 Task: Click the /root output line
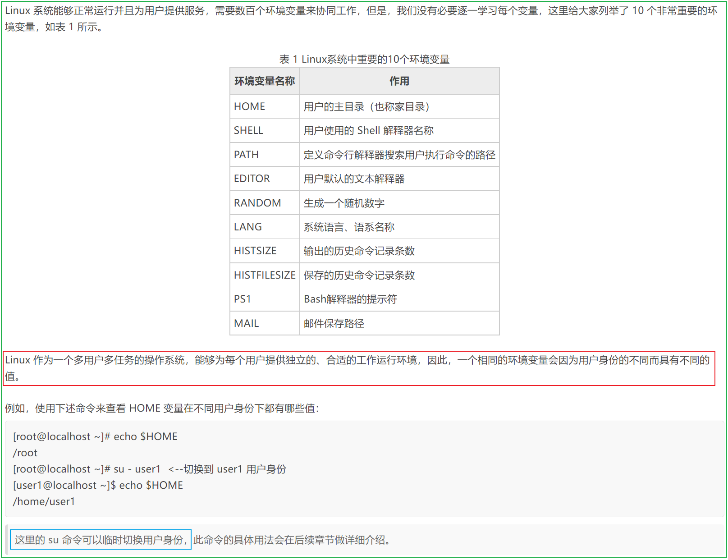pyautogui.click(x=25, y=453)
